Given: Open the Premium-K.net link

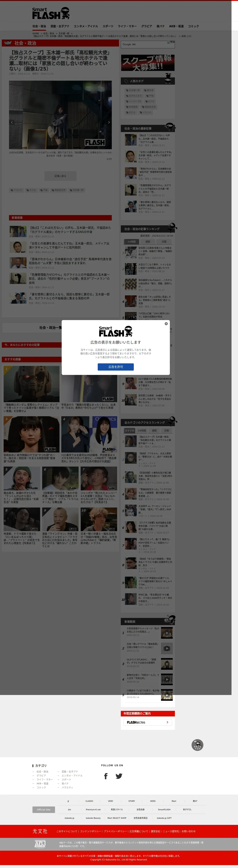Looking at the screenshot, I should [x=93, y=809].
